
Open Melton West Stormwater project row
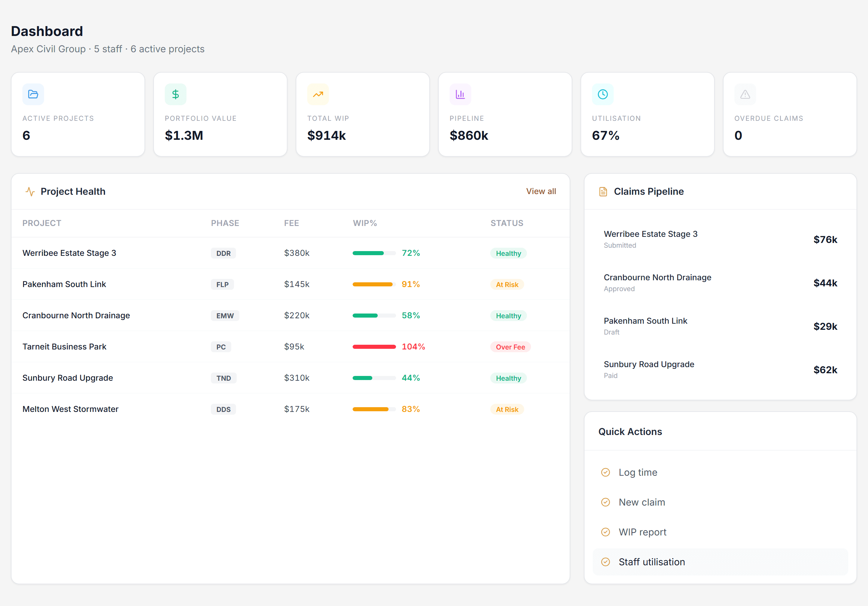pyautogui.click(x=290, y=409)
